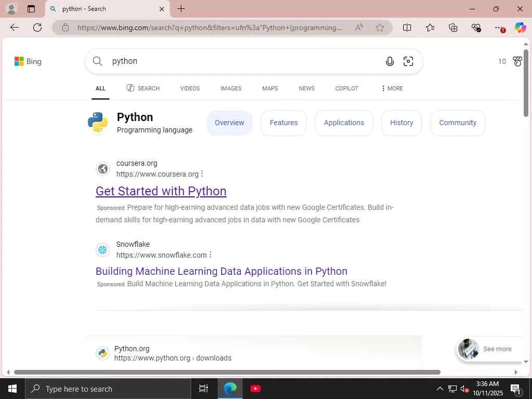The height and width of the screenshot is (399, 532).
Task: Click the Python logo thumbnail
Action: click(x=98, y=123)
